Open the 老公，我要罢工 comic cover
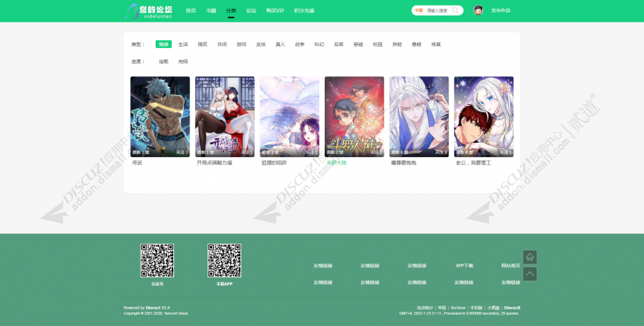This screenshot has height=326, width=644. tap(484, 117)
